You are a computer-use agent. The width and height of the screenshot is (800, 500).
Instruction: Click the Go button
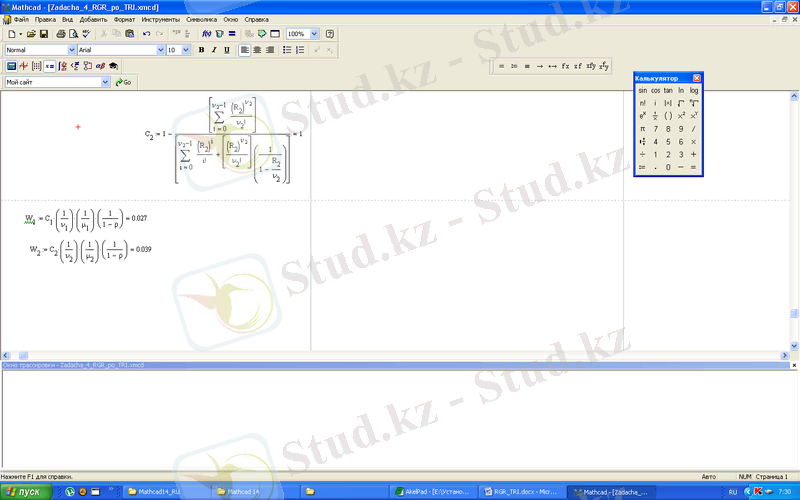(x=123, y=82)
